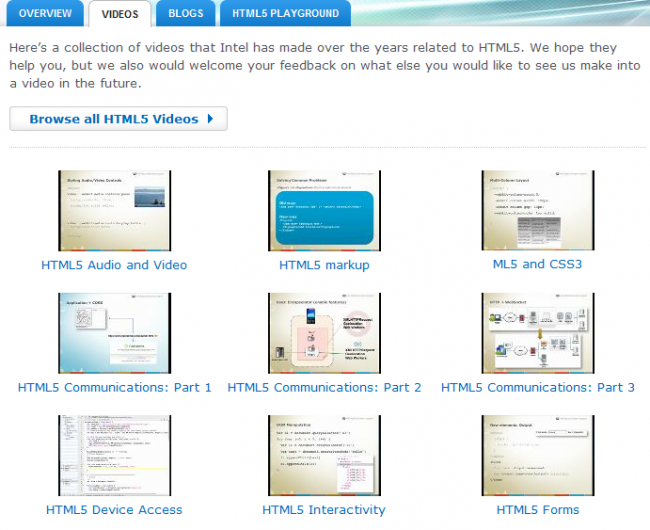Click the Browse all HTML5 Videos button
Image resolution: width=650 pixels, height=530 pixels.
tap(119, 119)
